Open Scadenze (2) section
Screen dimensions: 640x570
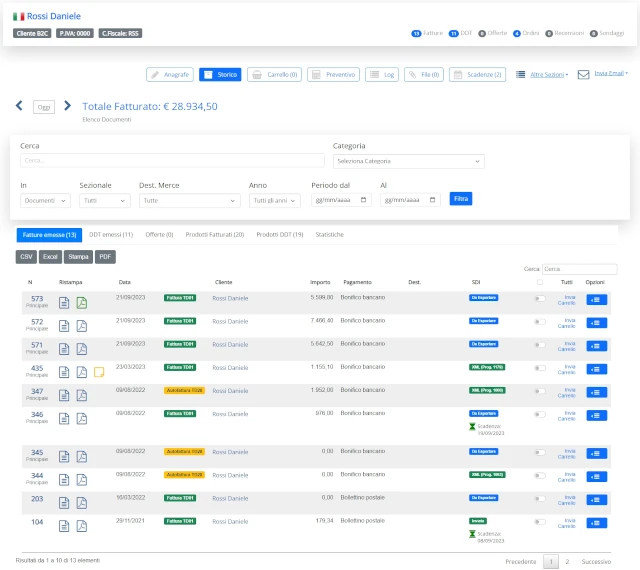477,75
